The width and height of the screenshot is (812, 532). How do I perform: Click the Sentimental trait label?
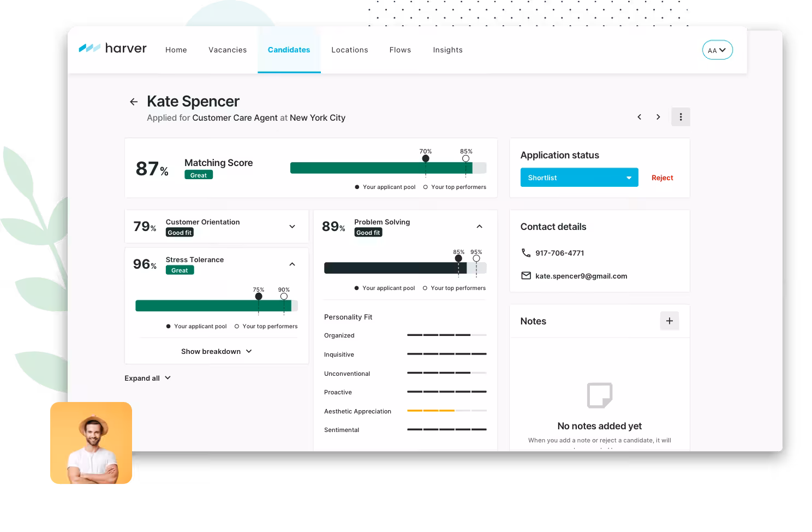tap(342, 430)
